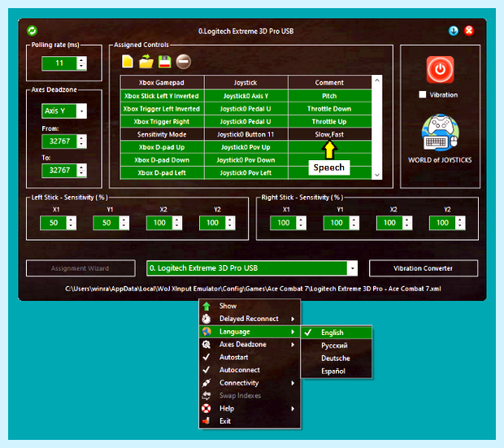
Task: Open the Language menu entry
Action: (250, 332)
